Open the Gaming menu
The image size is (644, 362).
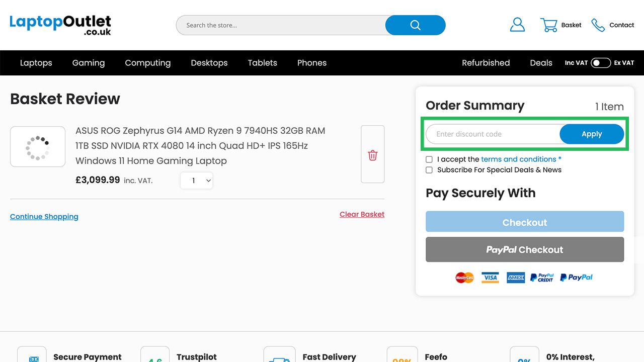(x=89, y=63)
